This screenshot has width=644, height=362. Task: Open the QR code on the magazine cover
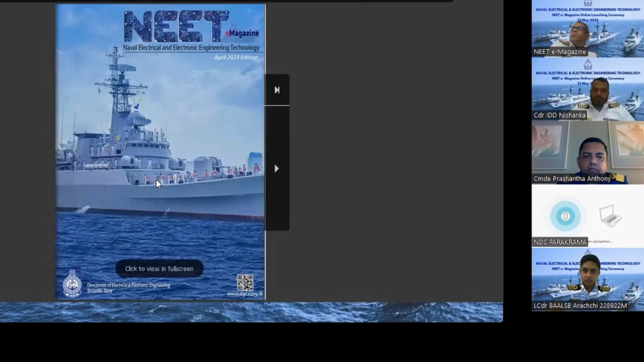coord(245,282)
